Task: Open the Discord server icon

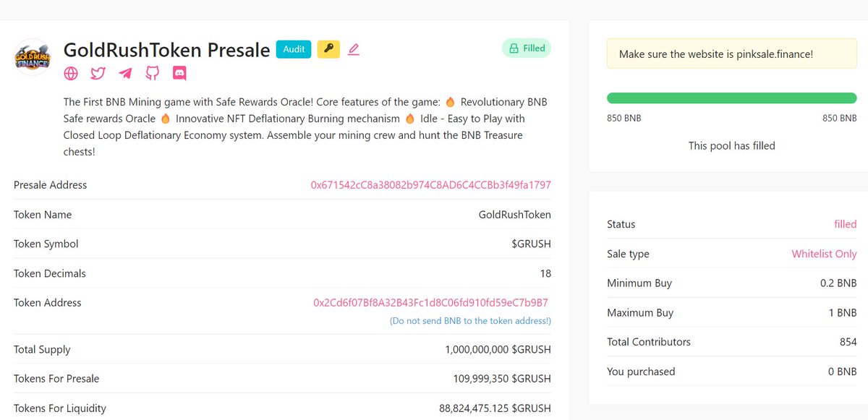Action: click(179, 73)
